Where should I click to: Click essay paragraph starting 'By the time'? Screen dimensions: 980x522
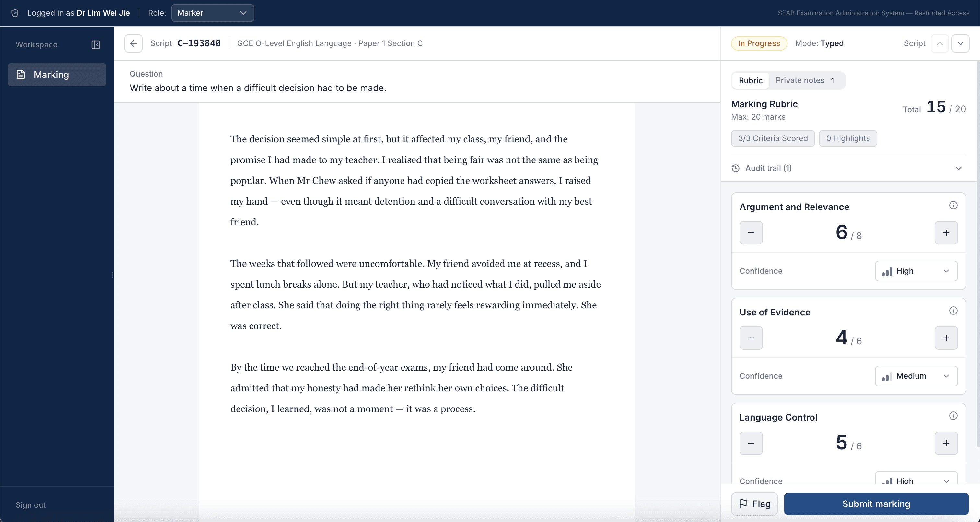pos(401,388)
